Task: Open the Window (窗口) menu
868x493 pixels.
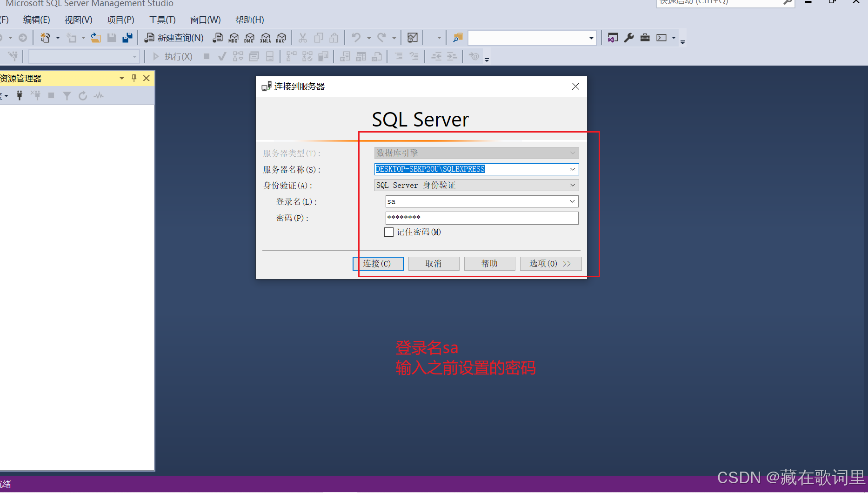Action: coord(205,20)
